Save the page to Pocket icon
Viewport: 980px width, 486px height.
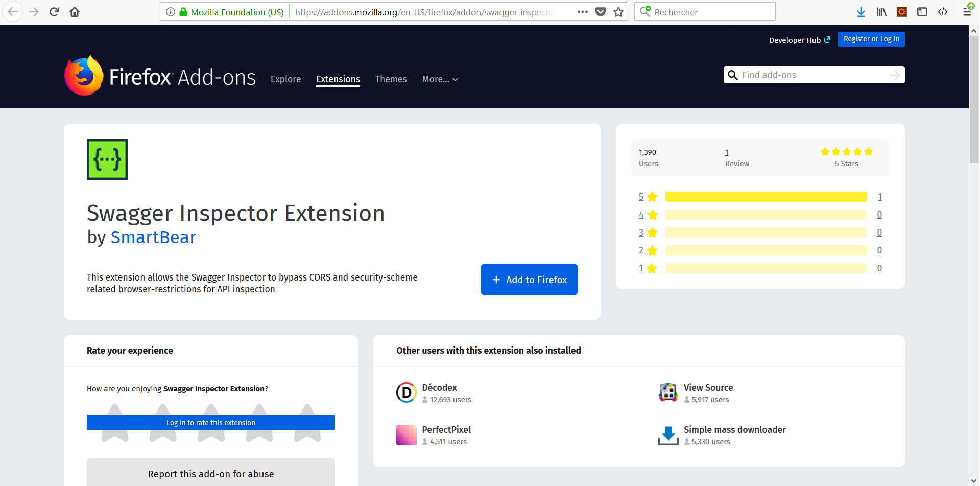[x=601, y=12]
